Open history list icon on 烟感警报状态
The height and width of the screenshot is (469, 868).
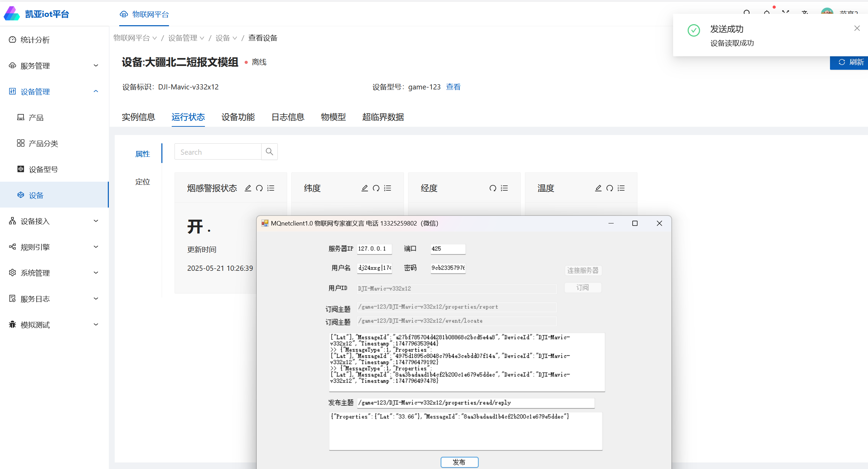click(x=271, y=188)
